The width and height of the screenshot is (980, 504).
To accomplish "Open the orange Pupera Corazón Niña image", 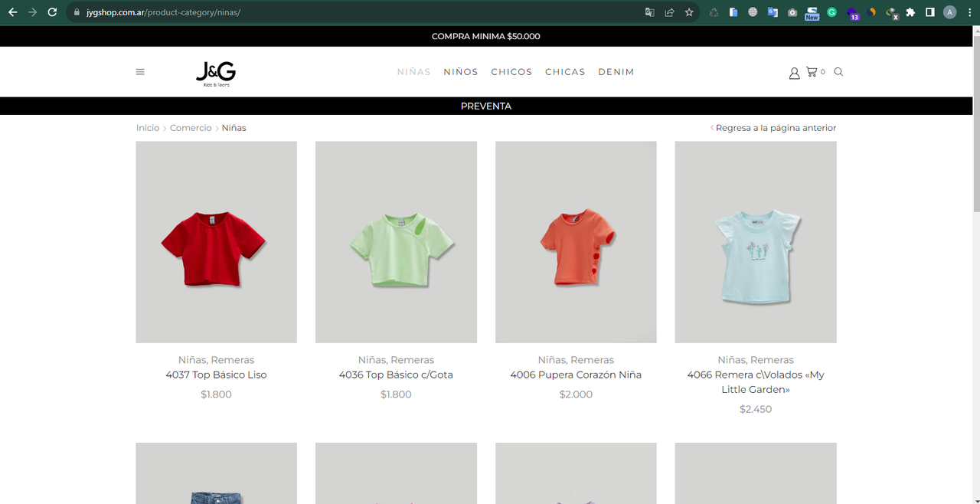I will pos(576,242).
